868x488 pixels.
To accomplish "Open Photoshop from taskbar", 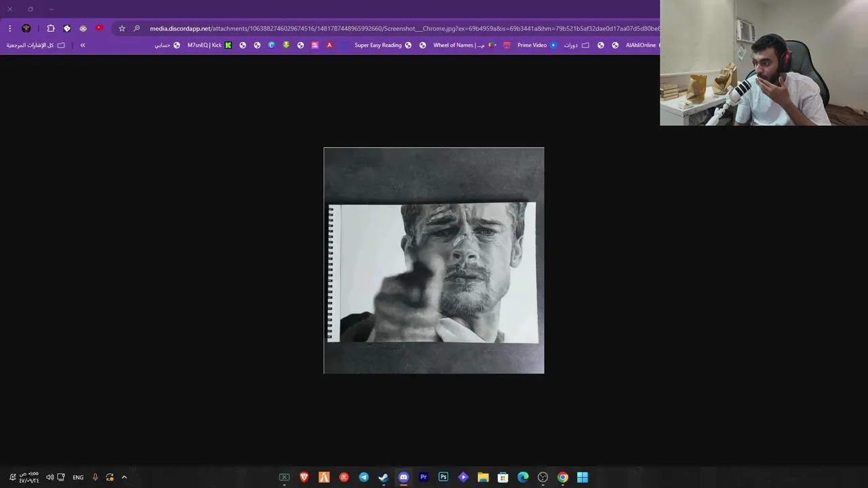I will click(x=443, y=477).
